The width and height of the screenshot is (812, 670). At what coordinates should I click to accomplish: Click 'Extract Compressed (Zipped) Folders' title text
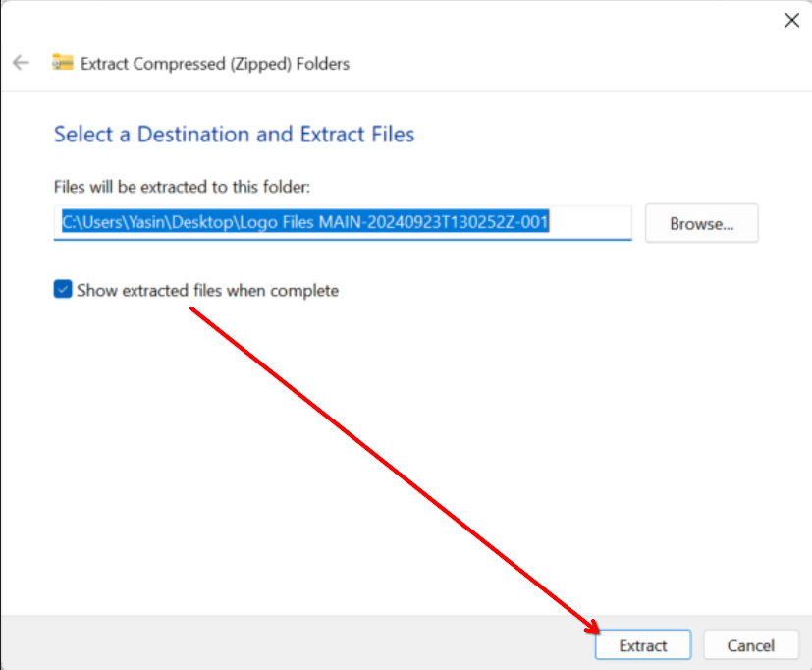tap(215, 64)
